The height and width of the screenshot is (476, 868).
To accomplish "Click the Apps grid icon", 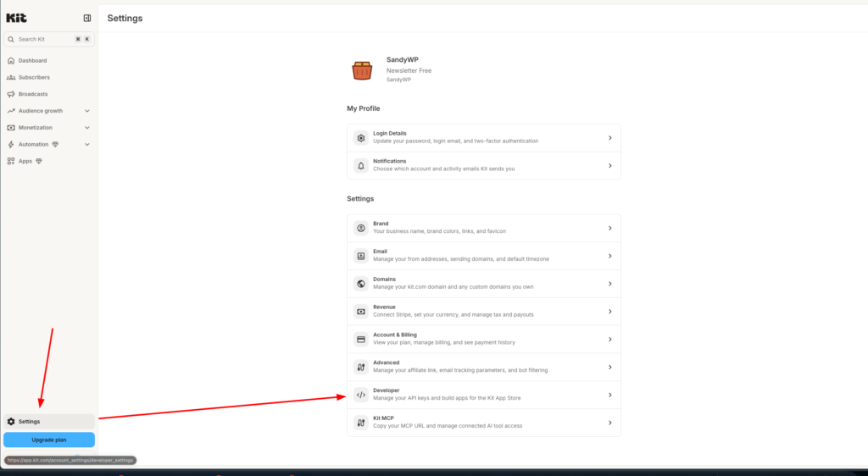I will click(11, 161).
